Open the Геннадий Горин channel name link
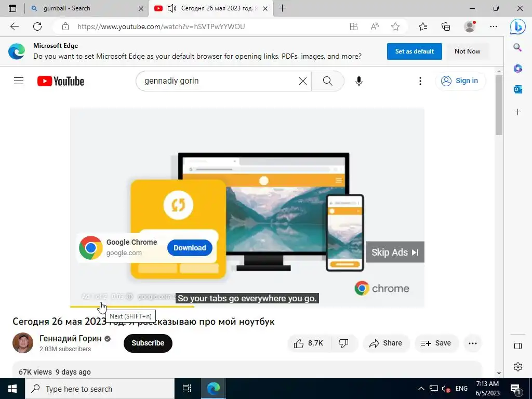 (x=70, y=338)
